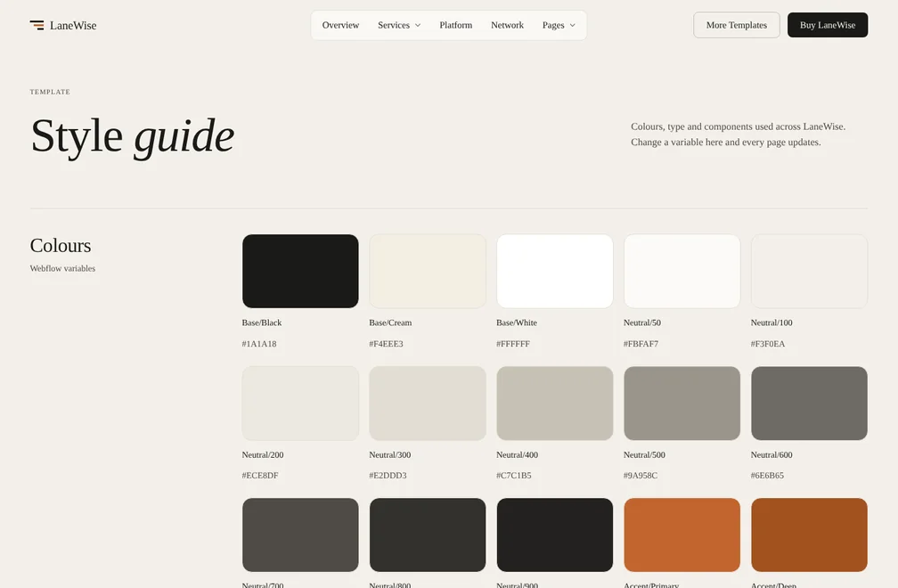Click the Webflow variables caption
Image resolution: width=898 pixels, height=588 pixels.
click(62, 268)
